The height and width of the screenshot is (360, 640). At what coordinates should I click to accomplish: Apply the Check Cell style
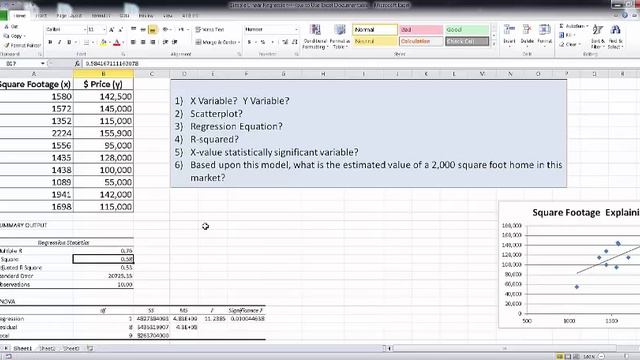tap(467, 41)
